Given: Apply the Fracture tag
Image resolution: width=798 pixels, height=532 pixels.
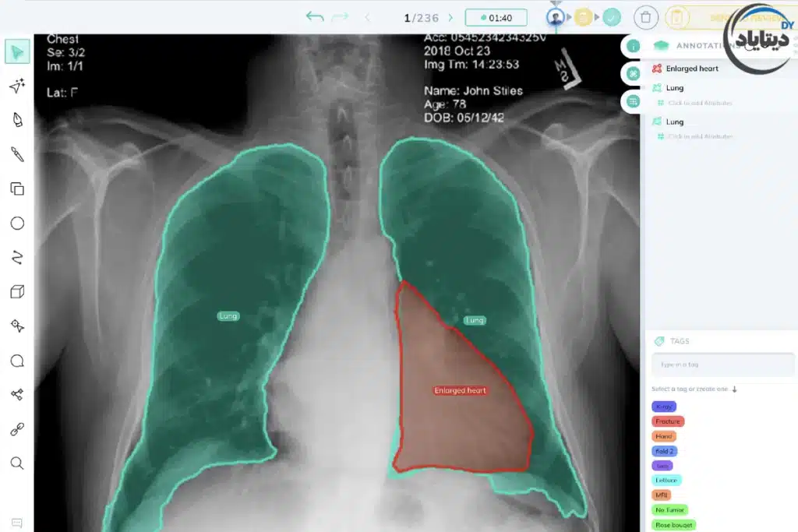Looking at the screenshot, I should [x=668, y=421].
